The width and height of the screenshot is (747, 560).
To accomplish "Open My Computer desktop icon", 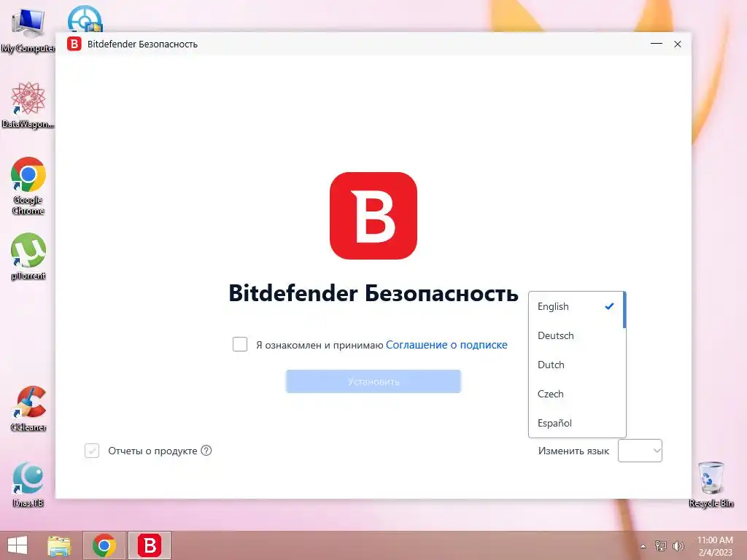I will (x=27, y=28).
